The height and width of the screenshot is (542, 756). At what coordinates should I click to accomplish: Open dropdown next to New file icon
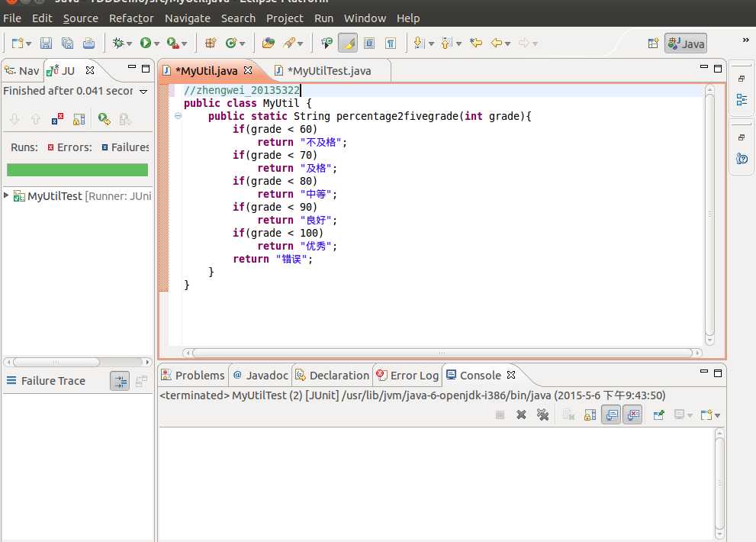(29, 44)
